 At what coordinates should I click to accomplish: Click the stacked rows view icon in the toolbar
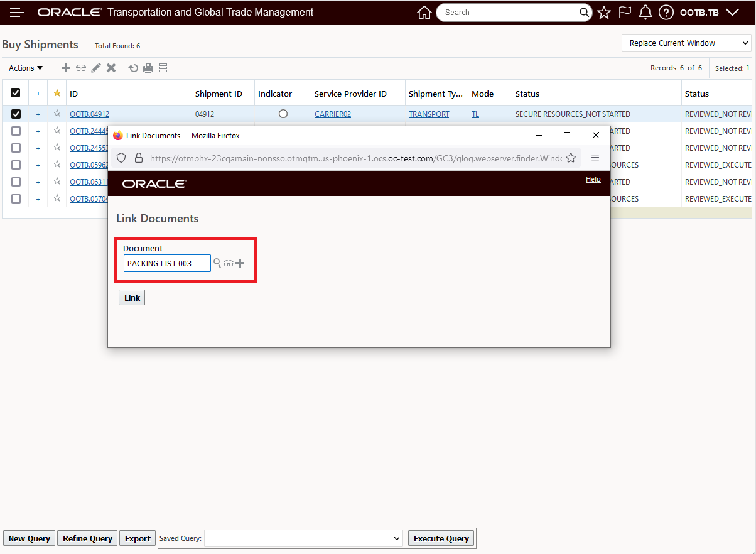pos(163,68)
